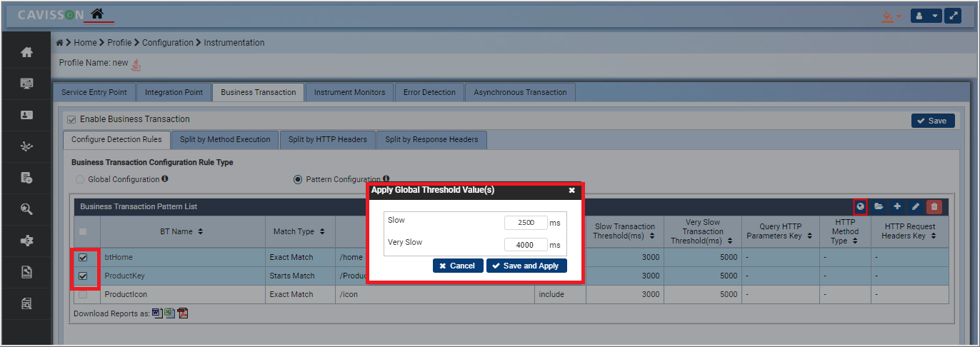Click the home icon next to Cavisson logo

(97, 14)
